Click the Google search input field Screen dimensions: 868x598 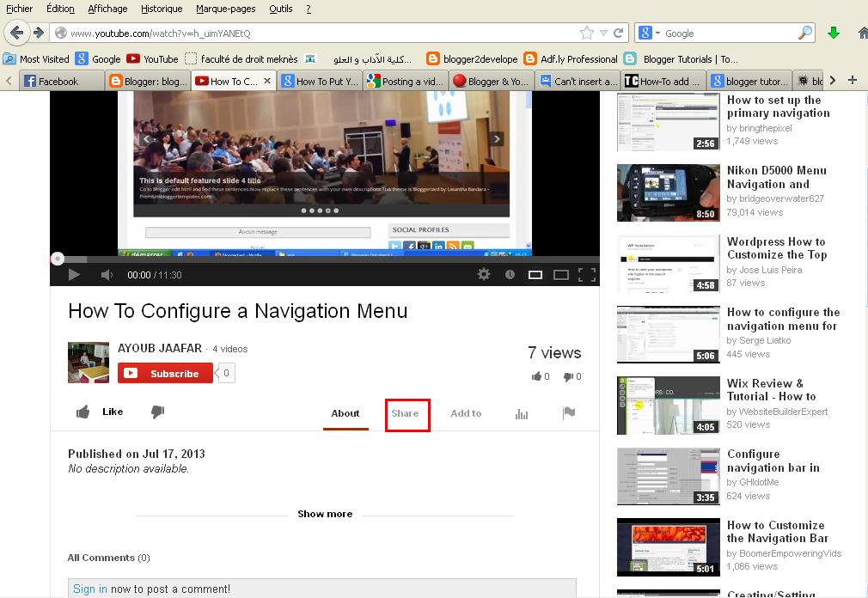point(730,34)
